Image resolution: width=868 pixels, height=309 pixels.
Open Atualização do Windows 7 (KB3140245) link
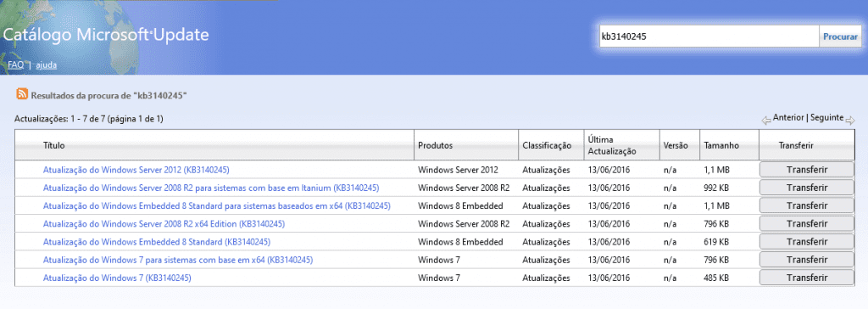tap(117, 278)
